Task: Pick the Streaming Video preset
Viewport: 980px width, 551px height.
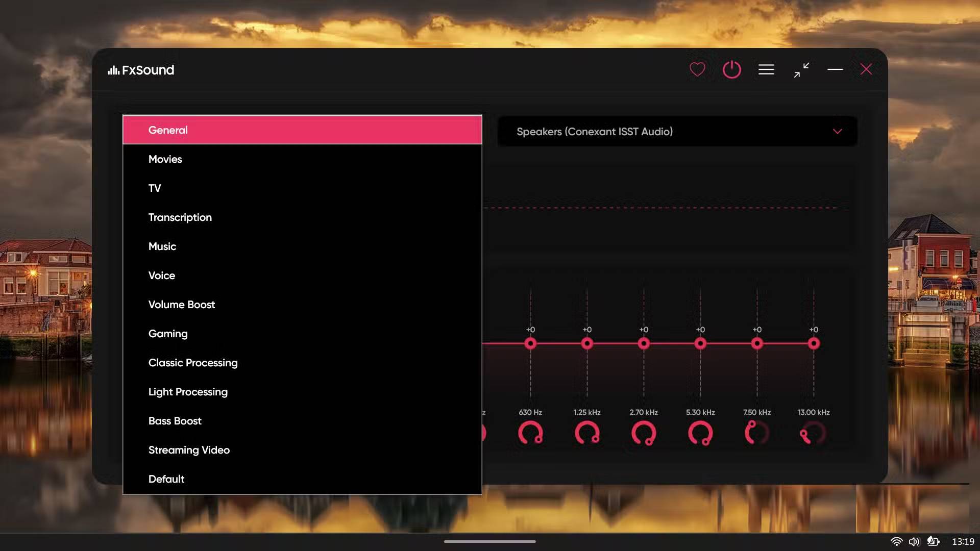Action: [x=189, y=450]
